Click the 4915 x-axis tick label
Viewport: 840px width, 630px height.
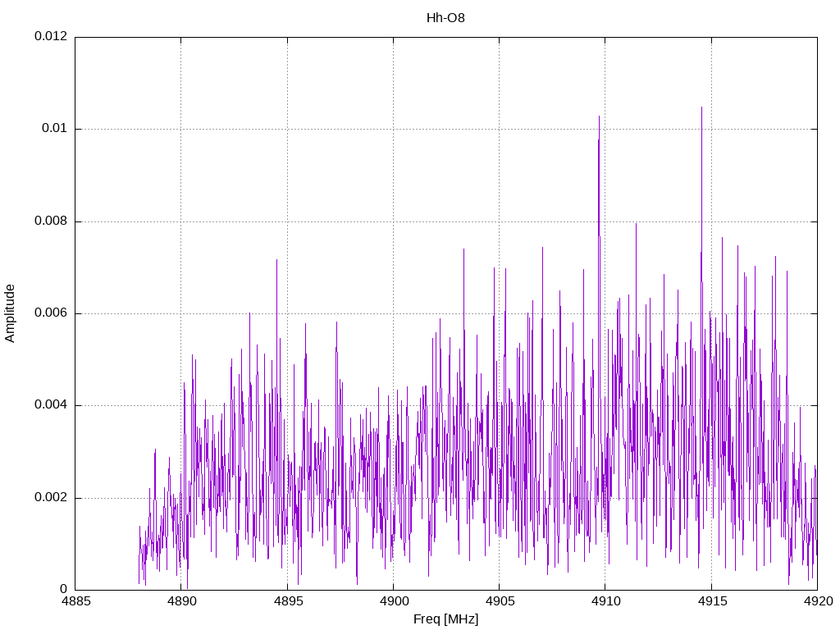712,601
